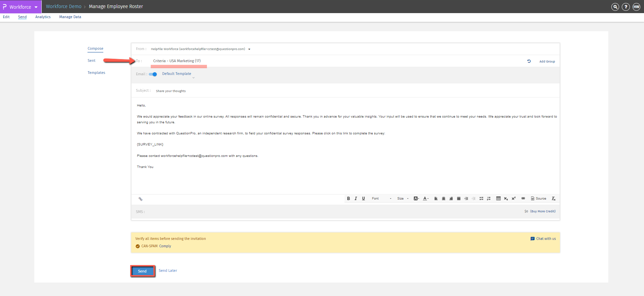The height and width of the screenshot is (296, 644).
Task: Click the Chat with us link
Action: [x=546, y=239]
